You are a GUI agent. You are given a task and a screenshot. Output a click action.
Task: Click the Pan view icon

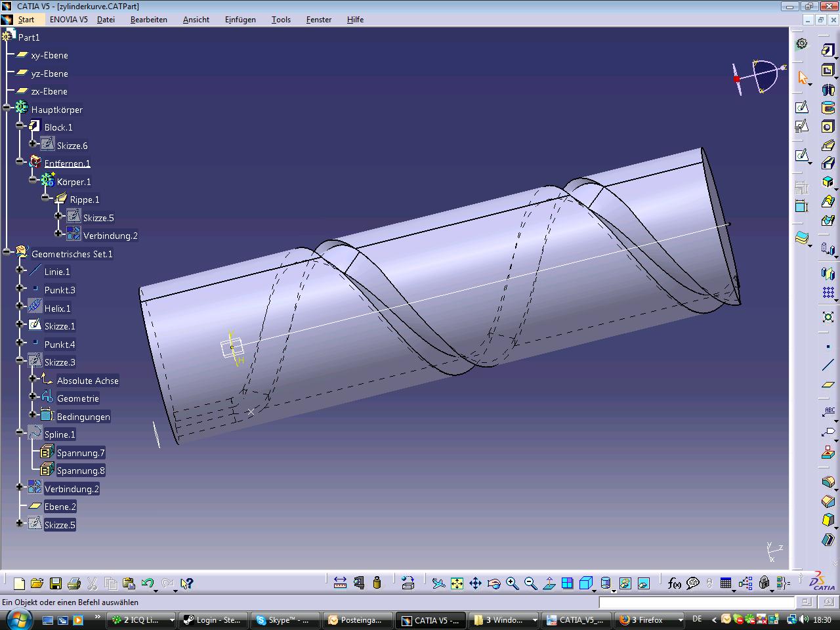[x=475, y=583]
